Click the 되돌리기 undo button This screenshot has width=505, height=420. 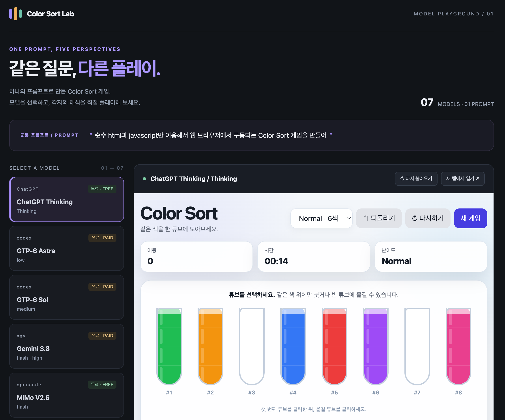[x=379, y=218]
